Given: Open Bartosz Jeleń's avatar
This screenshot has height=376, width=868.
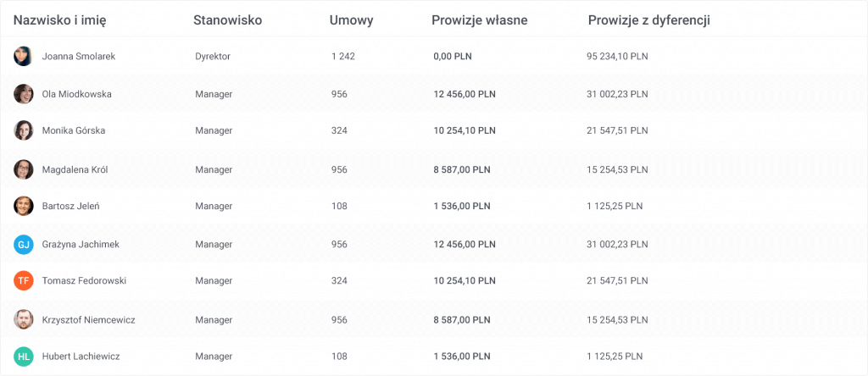Looking at the screenshot, I should click(23, 207).
